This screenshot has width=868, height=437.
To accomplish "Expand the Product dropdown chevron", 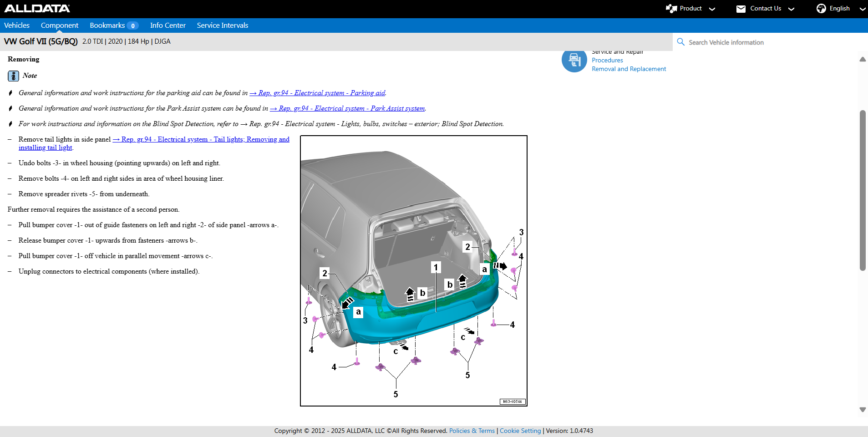I will (712, 9).
